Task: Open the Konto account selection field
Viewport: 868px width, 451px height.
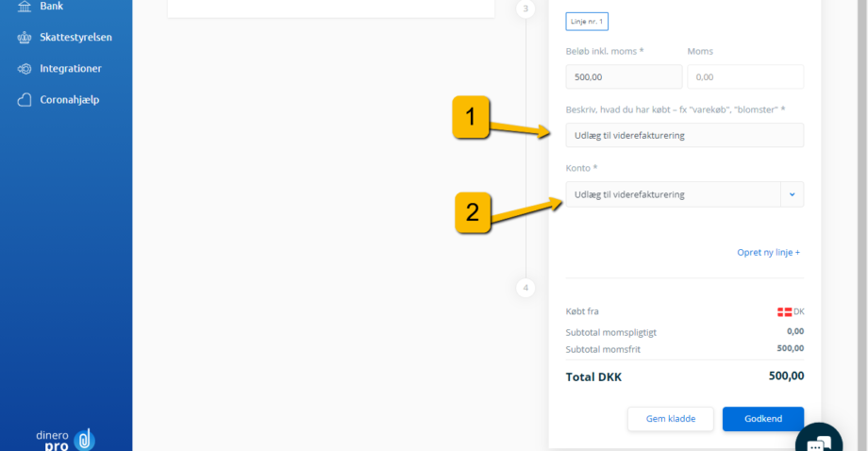Action: (x=684, y=194)
